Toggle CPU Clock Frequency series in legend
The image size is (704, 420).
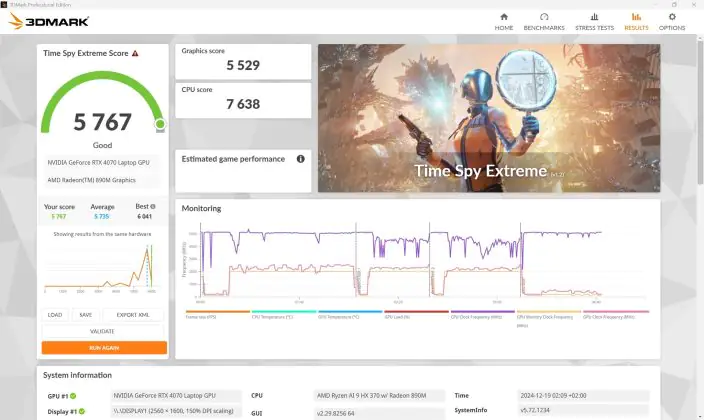[x=483, y=314]
